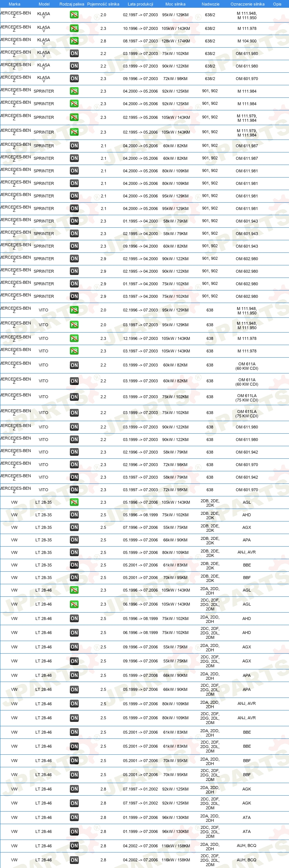Viewport: 289px width, 868px height.
Task: Click ON icon in Sprinter 01.1997 75kW row
Action: point(74,284)
